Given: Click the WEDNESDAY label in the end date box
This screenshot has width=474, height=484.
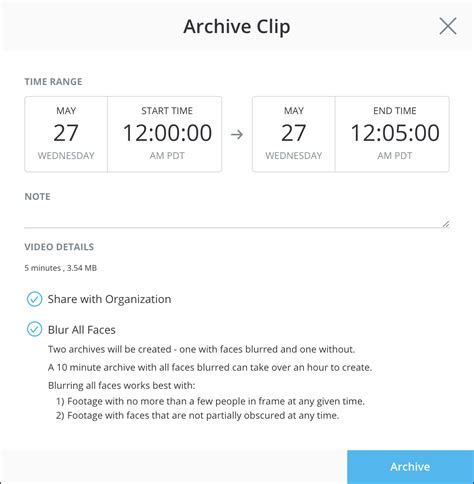Looking at the screenshot, I should pos(294,156).
